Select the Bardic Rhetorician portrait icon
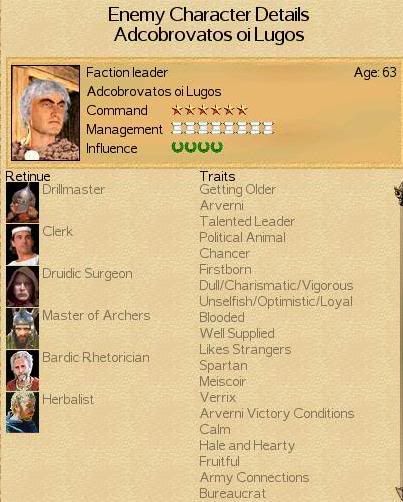Viewport: 403px width, 502px height. (22, 370)
